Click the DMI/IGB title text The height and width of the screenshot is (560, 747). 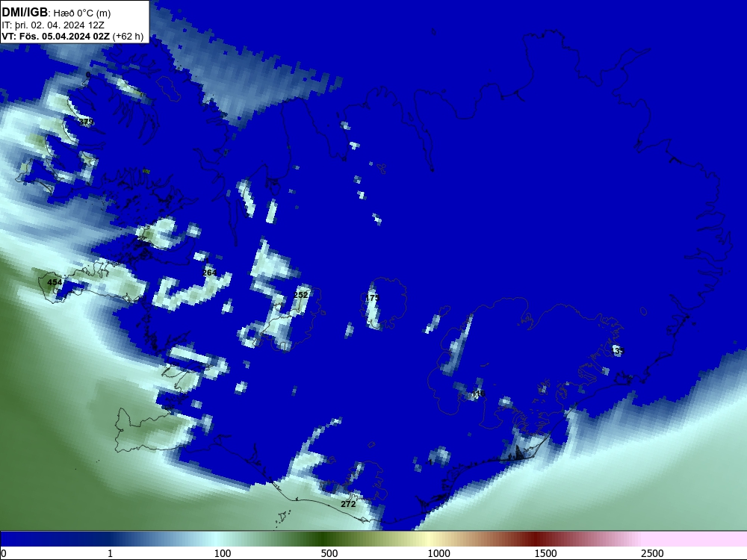[x=25, y=13]
